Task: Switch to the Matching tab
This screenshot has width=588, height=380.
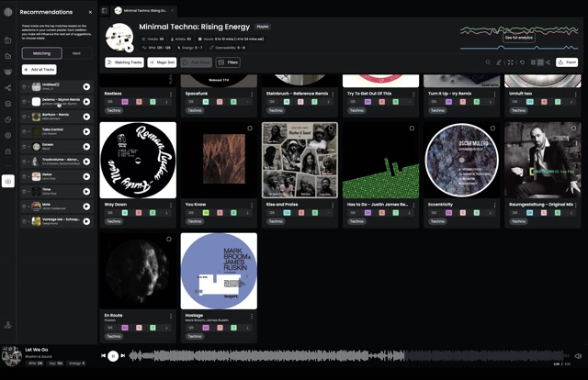Action: tap(41, 53)
